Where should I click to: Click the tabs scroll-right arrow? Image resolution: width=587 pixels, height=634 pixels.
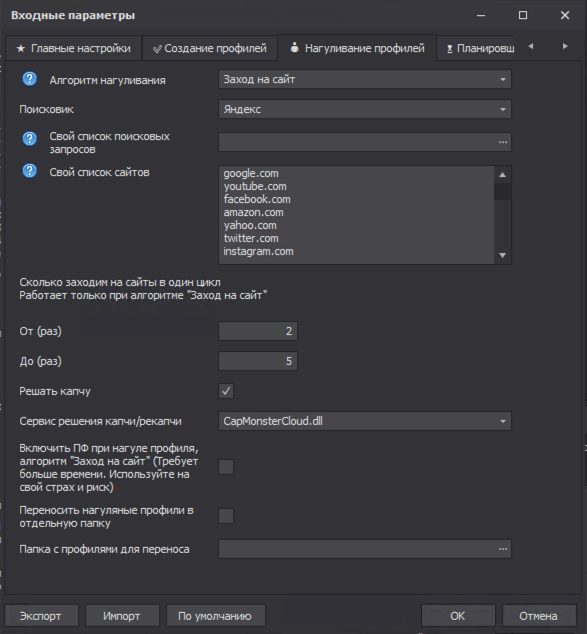565,46
